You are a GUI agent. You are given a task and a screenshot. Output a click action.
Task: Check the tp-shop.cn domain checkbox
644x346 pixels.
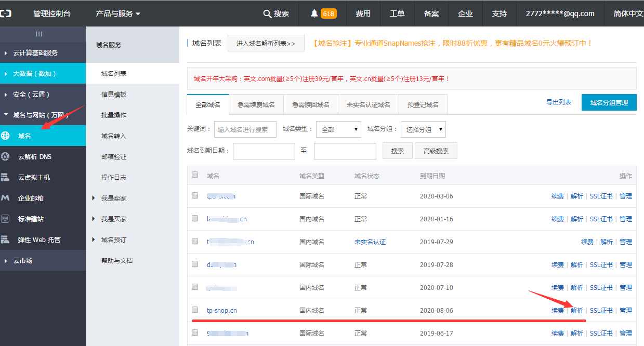point(195,310)
